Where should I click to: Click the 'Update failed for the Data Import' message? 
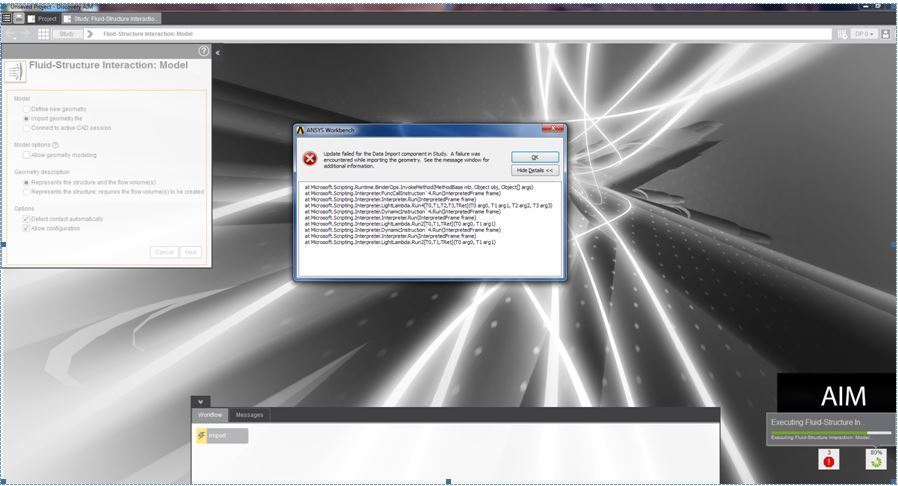click(x=407, y=160)
